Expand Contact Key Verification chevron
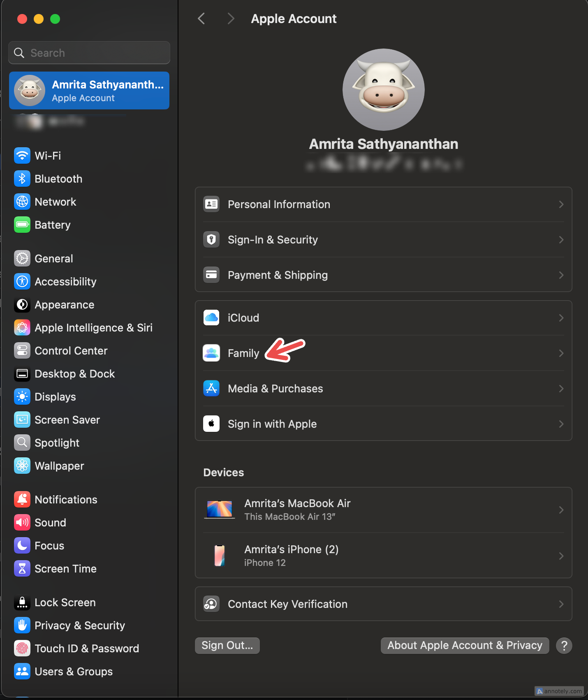Screen dimensions: 588x700 561,604
